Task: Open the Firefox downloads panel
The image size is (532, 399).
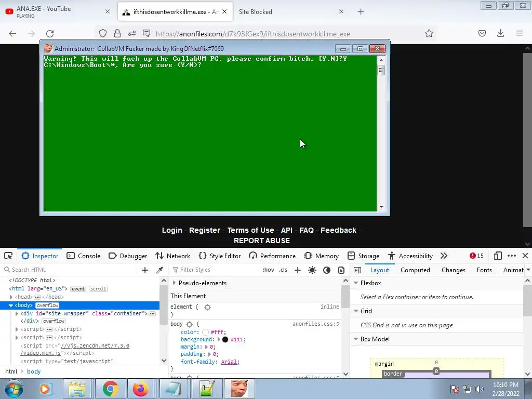Action: pos(500,33)
